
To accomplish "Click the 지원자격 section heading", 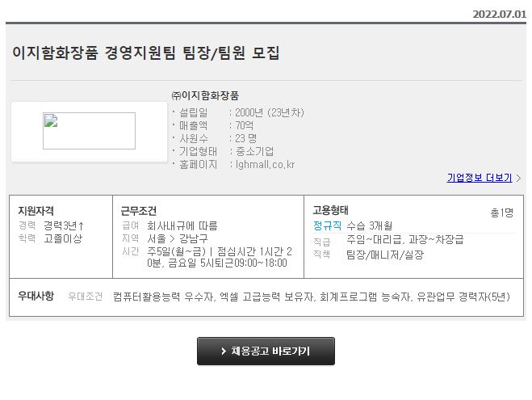I will click(x=36, y=211).
